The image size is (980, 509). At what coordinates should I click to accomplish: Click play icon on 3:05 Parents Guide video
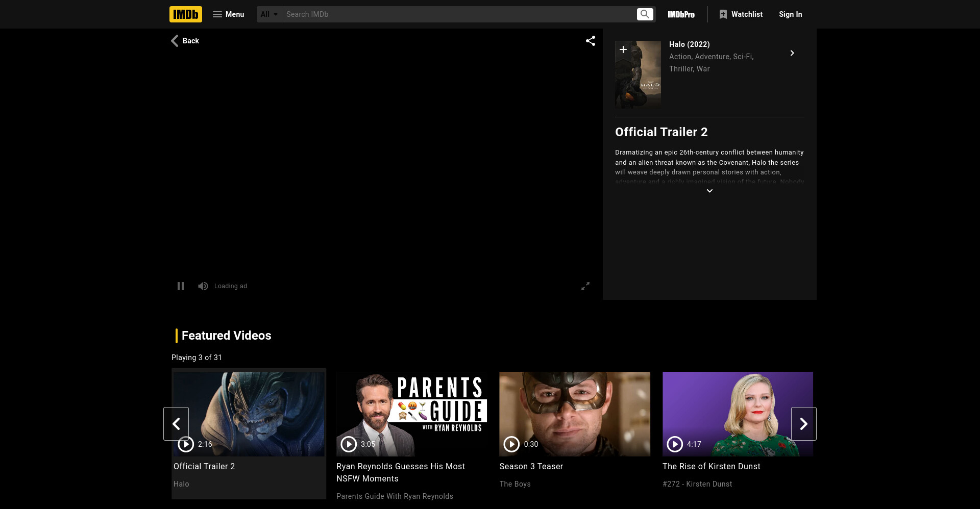tap(349, 444)
